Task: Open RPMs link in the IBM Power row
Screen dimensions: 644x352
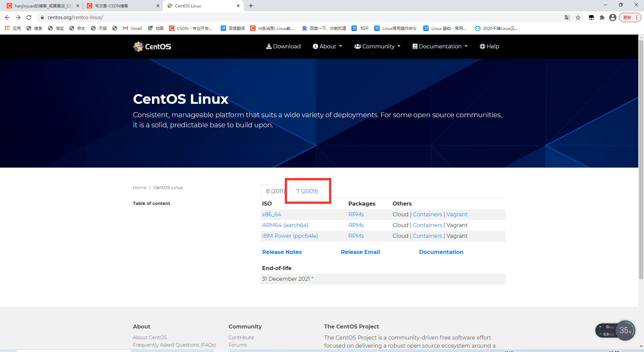Action: click(x=356, y=236)
